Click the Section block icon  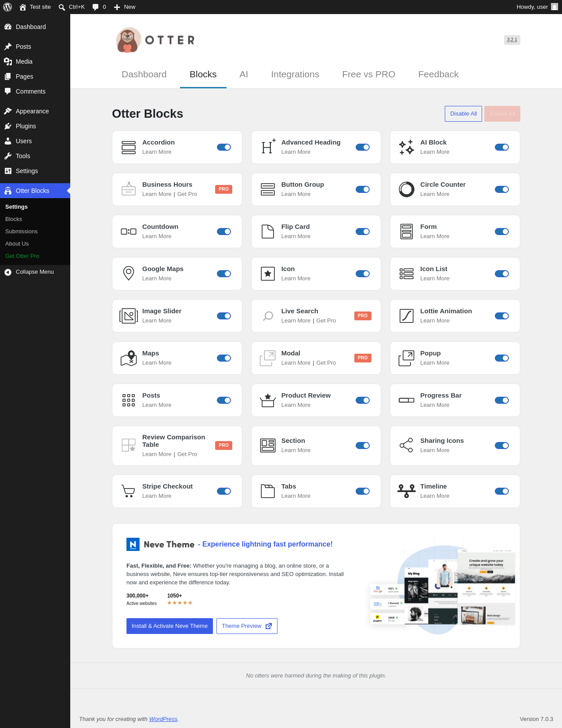click(x=268, y=445)
